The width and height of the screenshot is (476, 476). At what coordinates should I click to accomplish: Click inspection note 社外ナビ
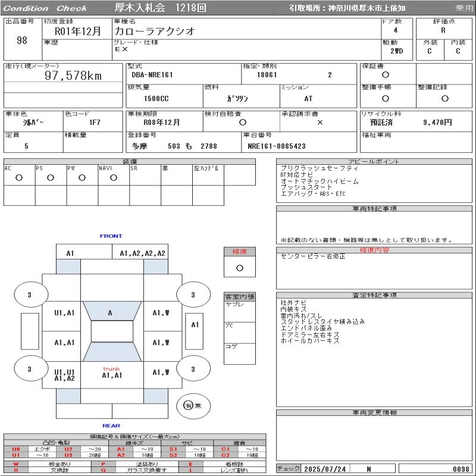tap(293, 303)
